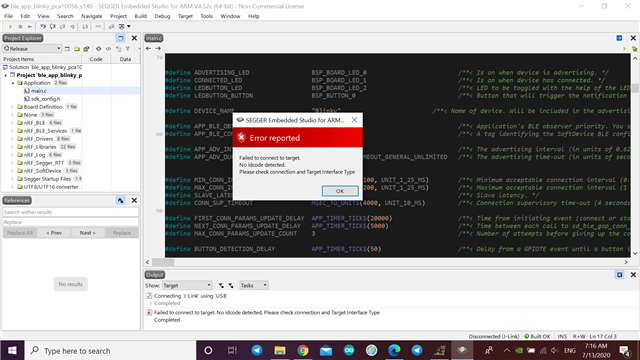640x360 pixels.
Task: Expand the Completed node under Connecting J-Link
Action: 151,303
